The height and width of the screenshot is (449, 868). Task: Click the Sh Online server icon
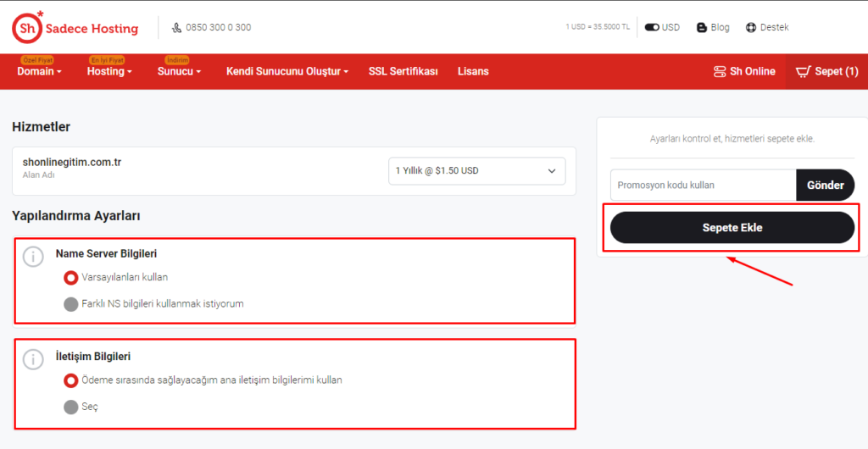pos(720,71)
